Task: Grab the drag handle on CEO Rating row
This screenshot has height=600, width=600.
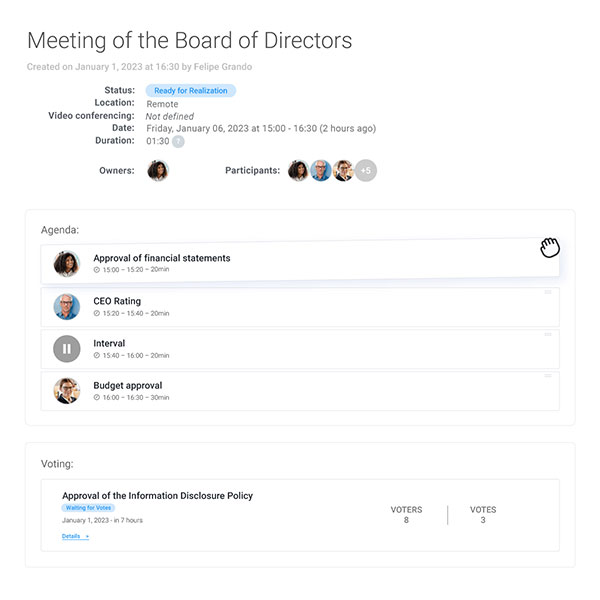Action: tap(548, 292)
